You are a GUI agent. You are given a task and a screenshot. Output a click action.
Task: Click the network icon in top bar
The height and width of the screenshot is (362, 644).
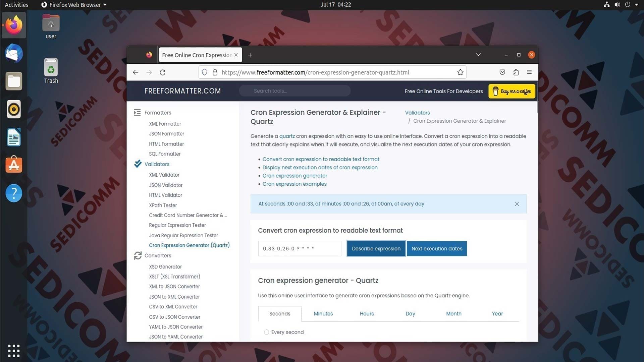[x=606, y=5]
